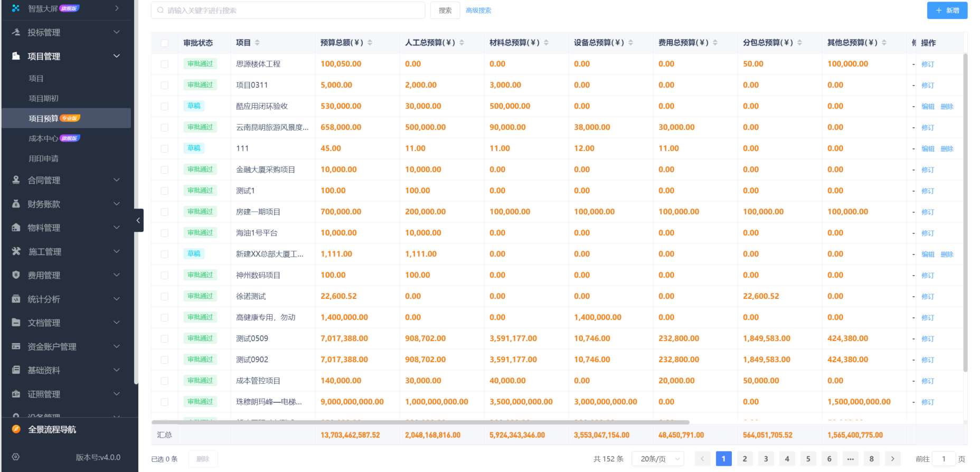This screenshot has height=472, width=980.
Task: Select the checkbox for 思源楼体工程 row
Action: coord(165,64)
